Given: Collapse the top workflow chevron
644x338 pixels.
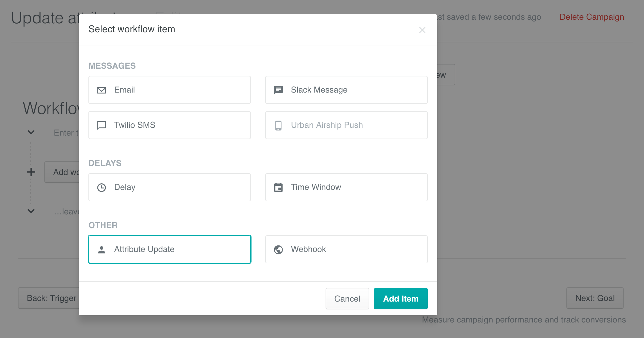Looking at the screenshot, I should (31, 132).
